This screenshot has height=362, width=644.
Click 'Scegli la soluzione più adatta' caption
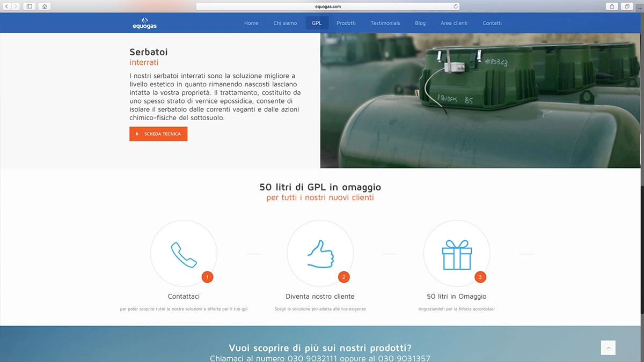click(x=320, y=309)
